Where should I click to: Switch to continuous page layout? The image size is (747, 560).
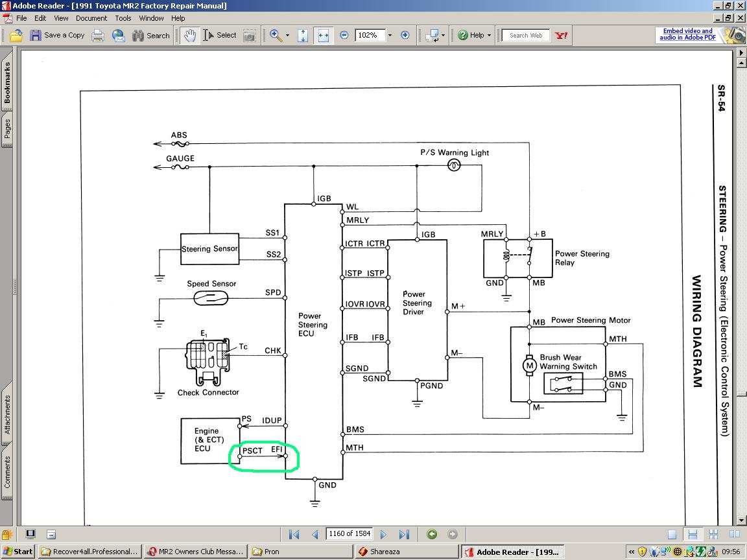[x=693, y=534]
